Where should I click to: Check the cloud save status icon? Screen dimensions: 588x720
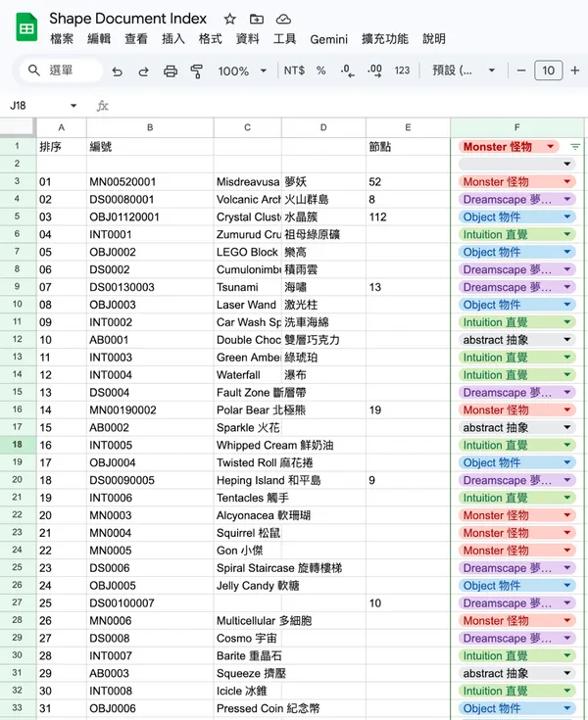click(283, 19)
